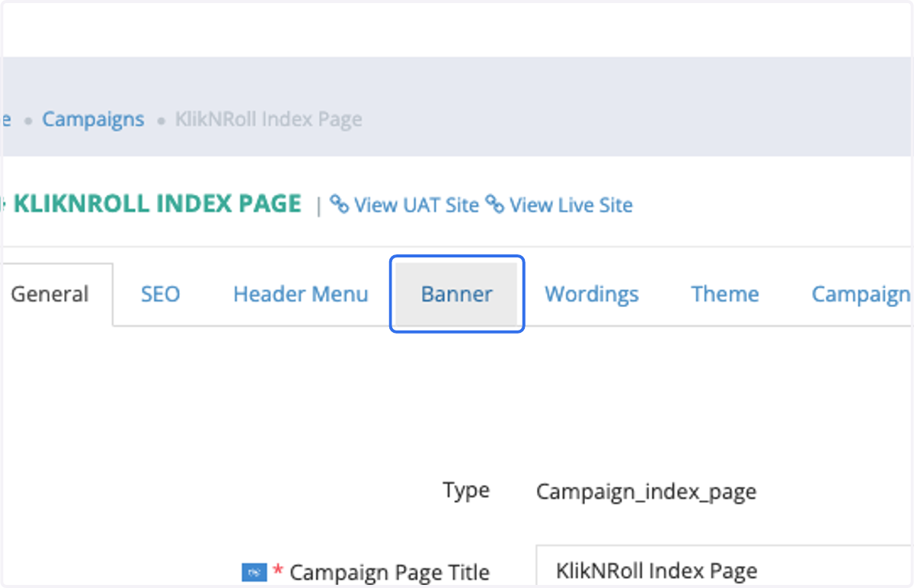
Task: Open View UAT Site link
Action: pos(417,205)
